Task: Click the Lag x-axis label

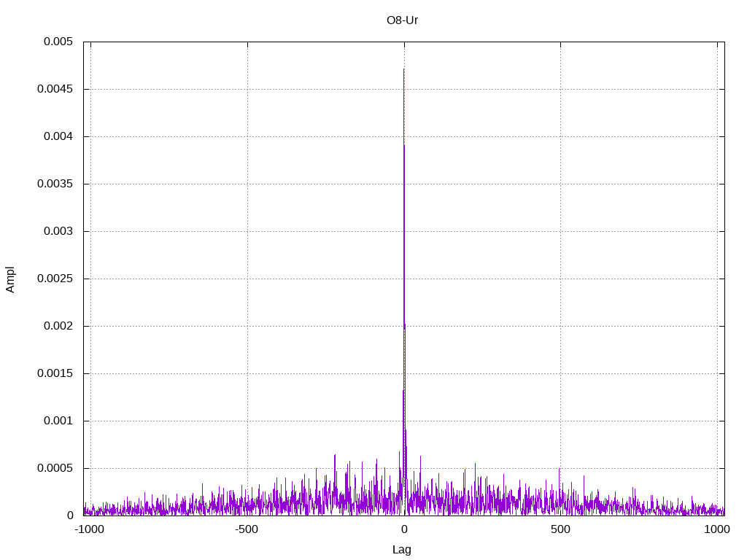Action: coord(402,550)
